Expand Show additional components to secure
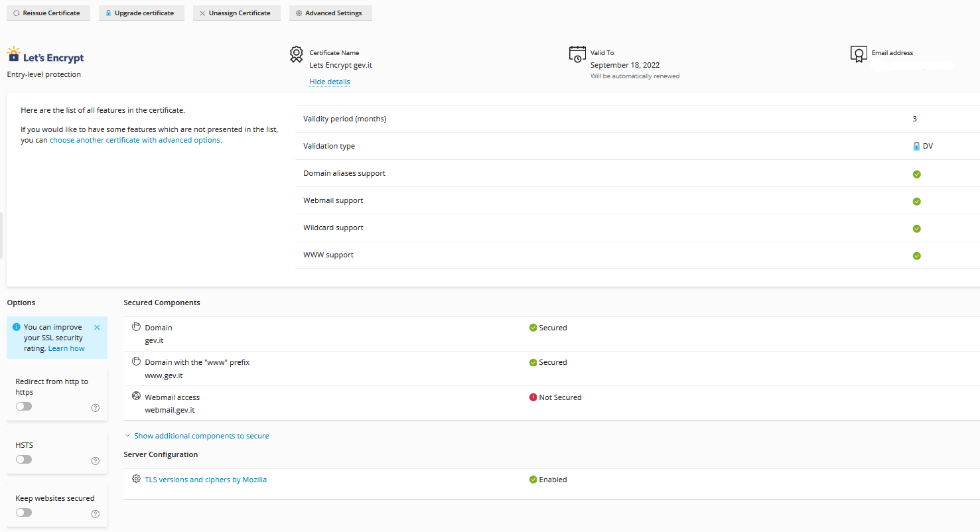This screenshot has height=532, width=980. [201, 436]
